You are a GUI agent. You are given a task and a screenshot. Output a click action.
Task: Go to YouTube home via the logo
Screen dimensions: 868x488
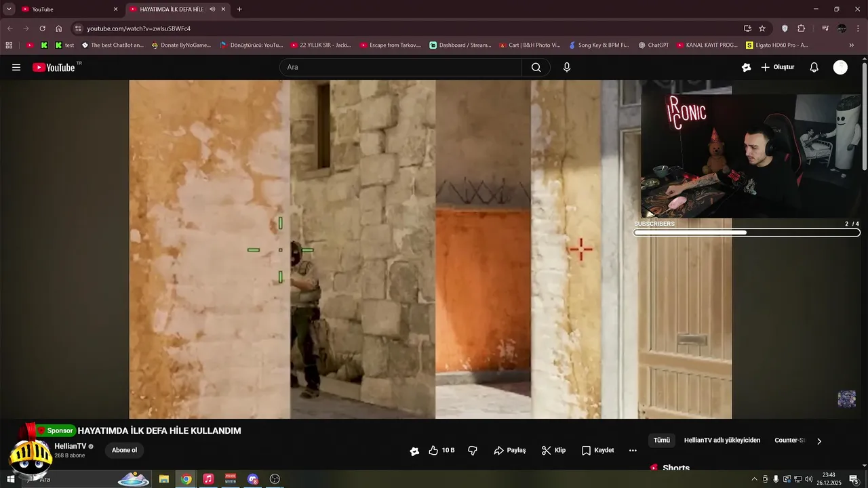[x=54, y=67]
